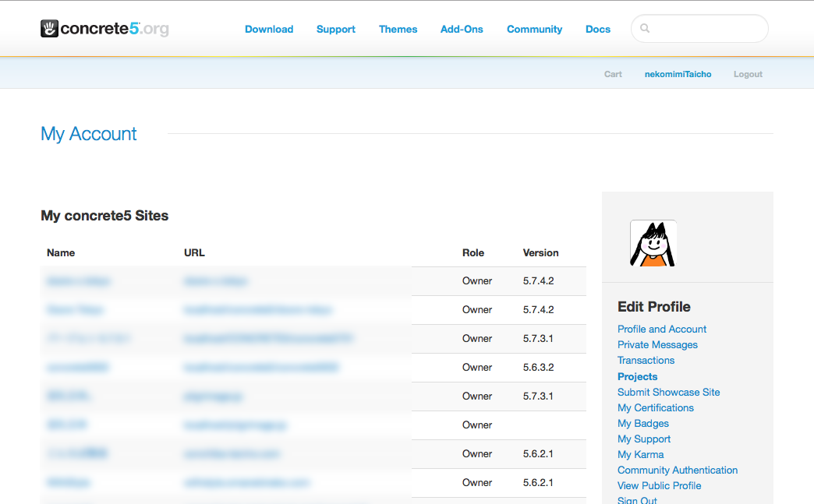The image size is (814, 504).
Task: Click View Public Profile
Action: pyautogui.click(x=660, y=485)
